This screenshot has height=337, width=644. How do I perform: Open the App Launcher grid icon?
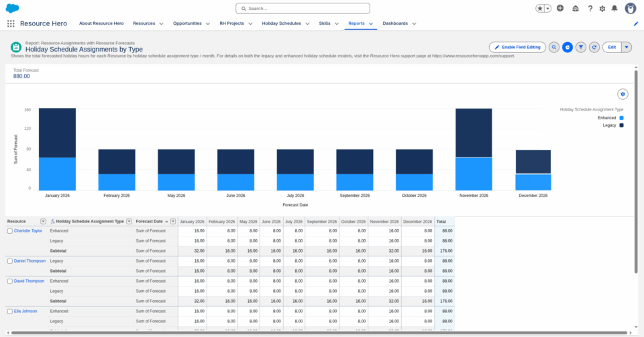pos(11,23)
